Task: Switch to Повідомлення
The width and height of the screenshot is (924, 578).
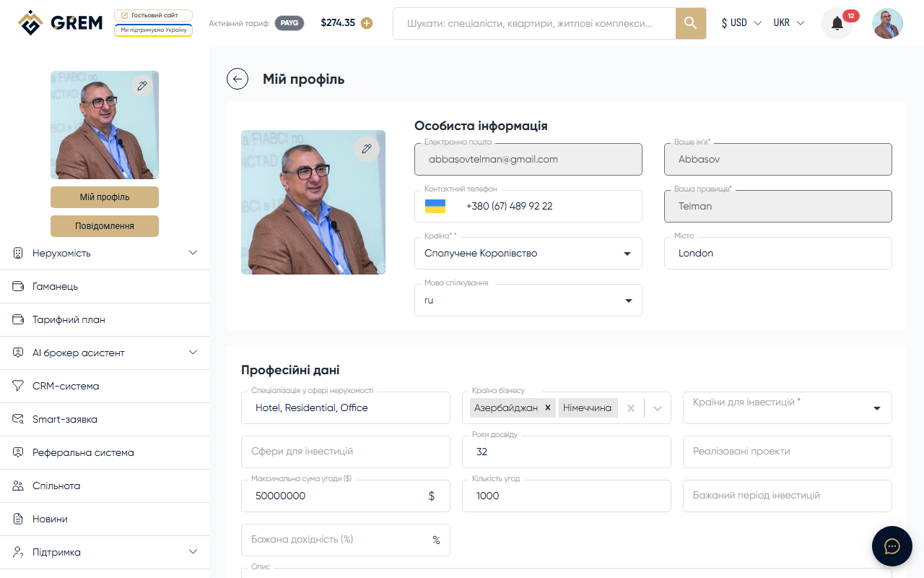Action: (x=104, y=225)
